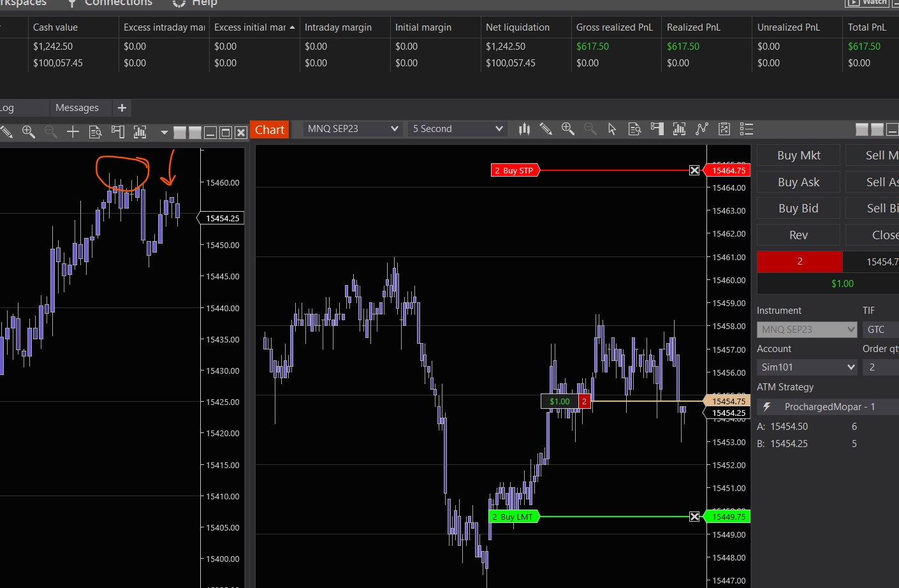Click the position marker showing $1.00 on chart

(x=566, y=401)
